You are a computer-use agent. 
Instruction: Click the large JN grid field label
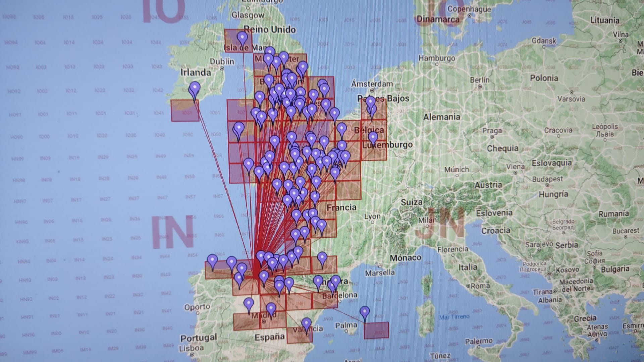[439, 223]
